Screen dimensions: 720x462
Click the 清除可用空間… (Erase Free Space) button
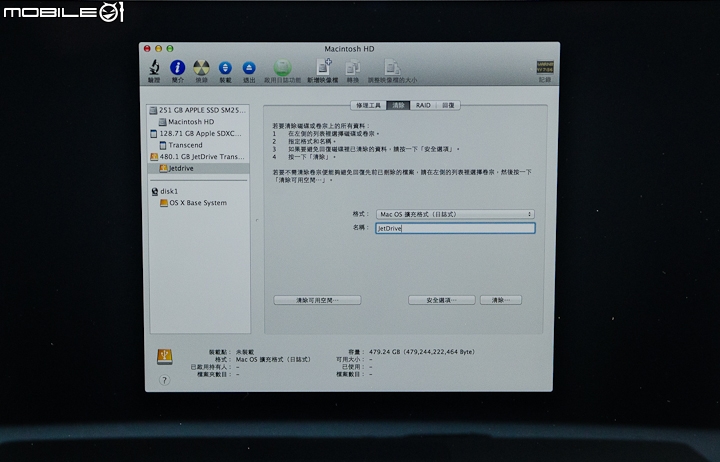(x=317, y=300)
